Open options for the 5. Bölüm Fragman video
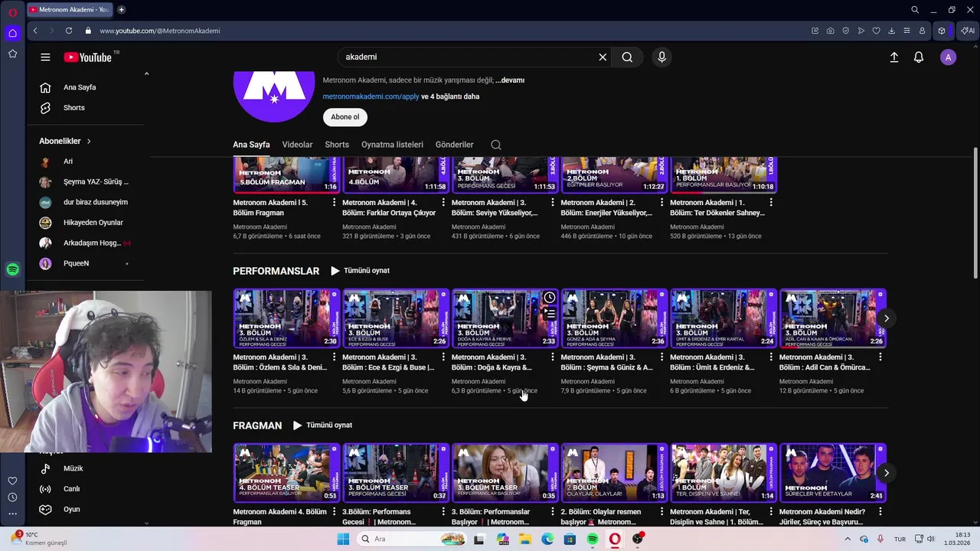This screenshot has width=980, height=551. click(334, 203)
